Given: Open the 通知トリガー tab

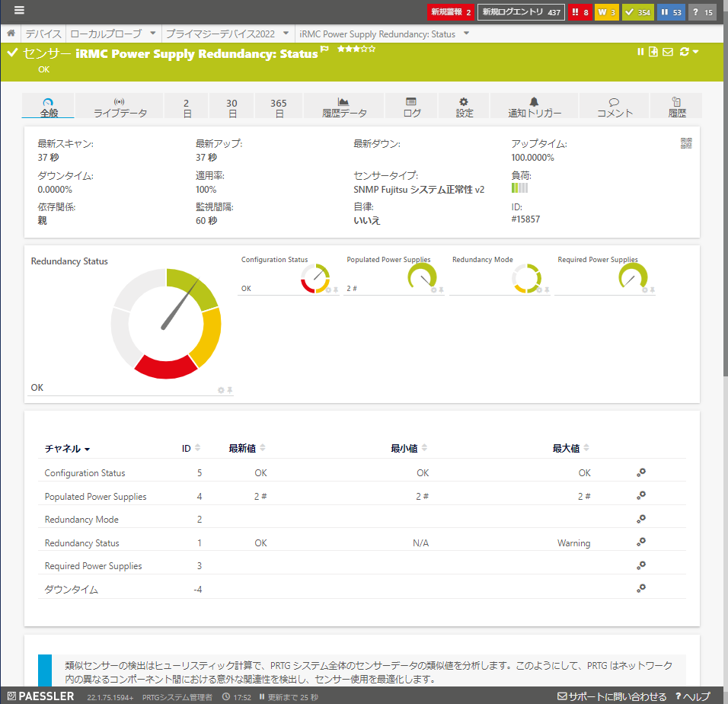Looking at the screenshot, I should tap(534, 107).
